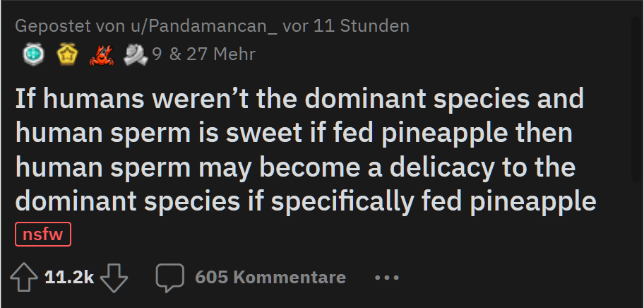This screenshot has width=644, height=308.
Task: Click the silver rocket award icon
Action: (x=135, y=54)
